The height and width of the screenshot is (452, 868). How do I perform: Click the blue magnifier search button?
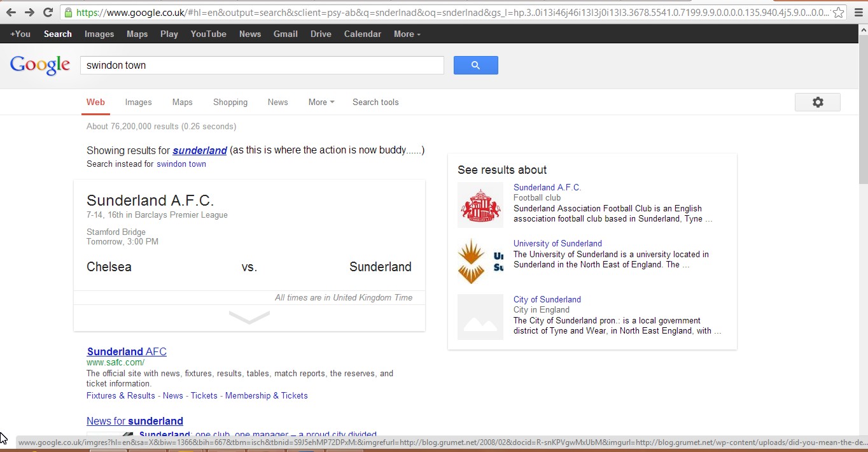pos(475,65)
